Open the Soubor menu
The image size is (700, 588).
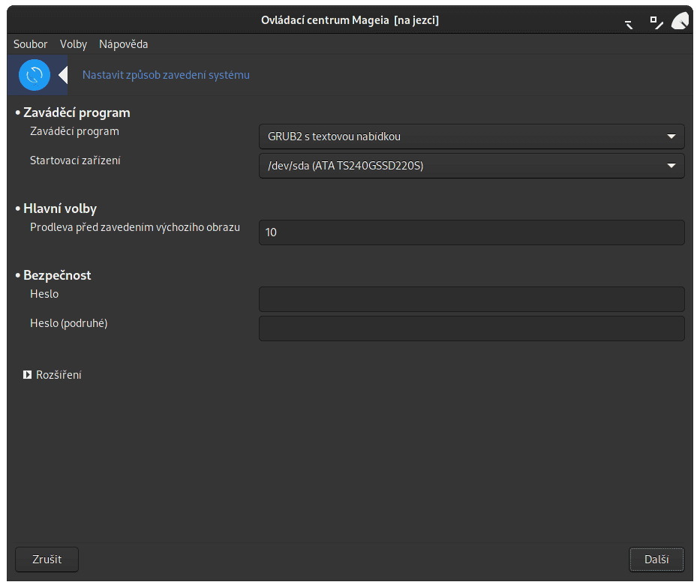click(x=30, y=44)
